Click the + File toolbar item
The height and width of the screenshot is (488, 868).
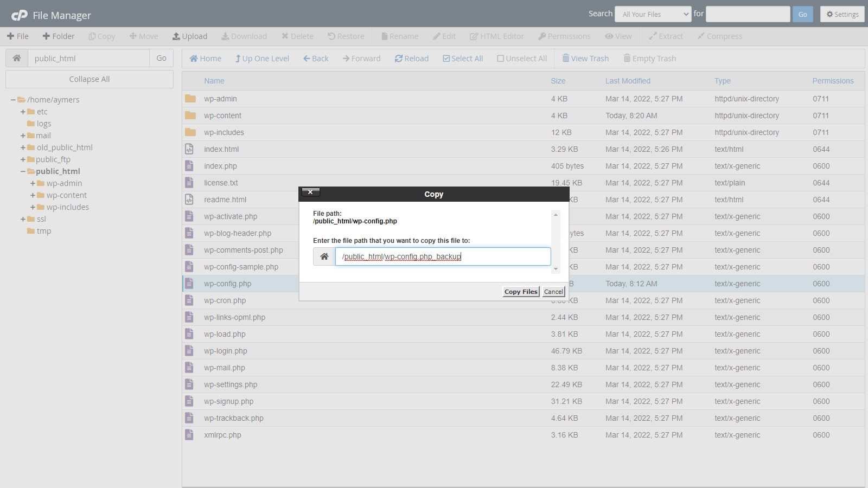click(x=17, y=36)
